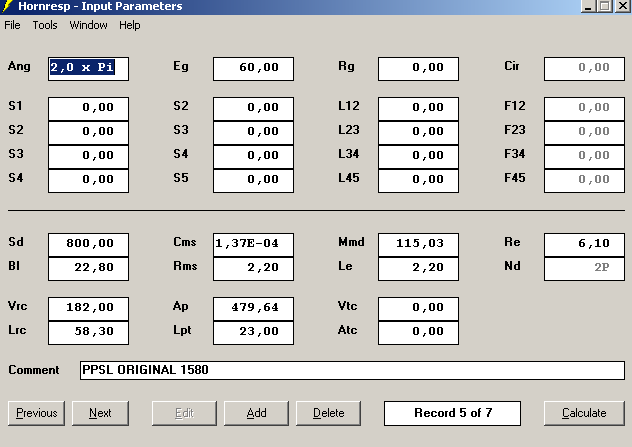This screenshot has height=447, width=632.
Task: Click the Cms value field
Action: (253, 243)
